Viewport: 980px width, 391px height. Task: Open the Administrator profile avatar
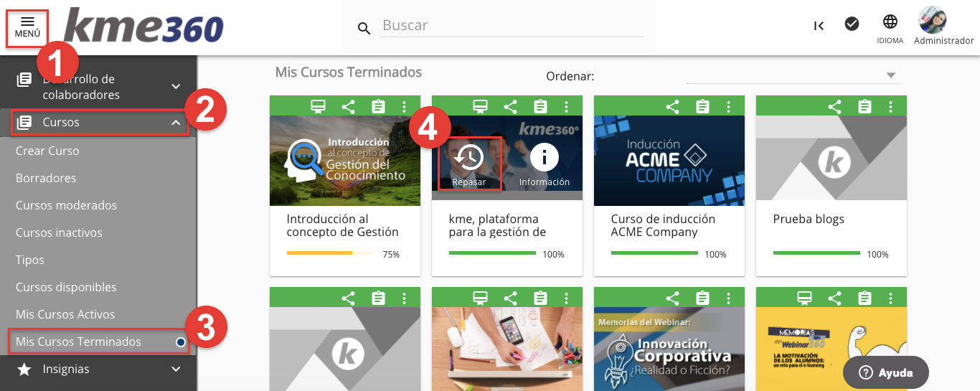tap(933, 20)
